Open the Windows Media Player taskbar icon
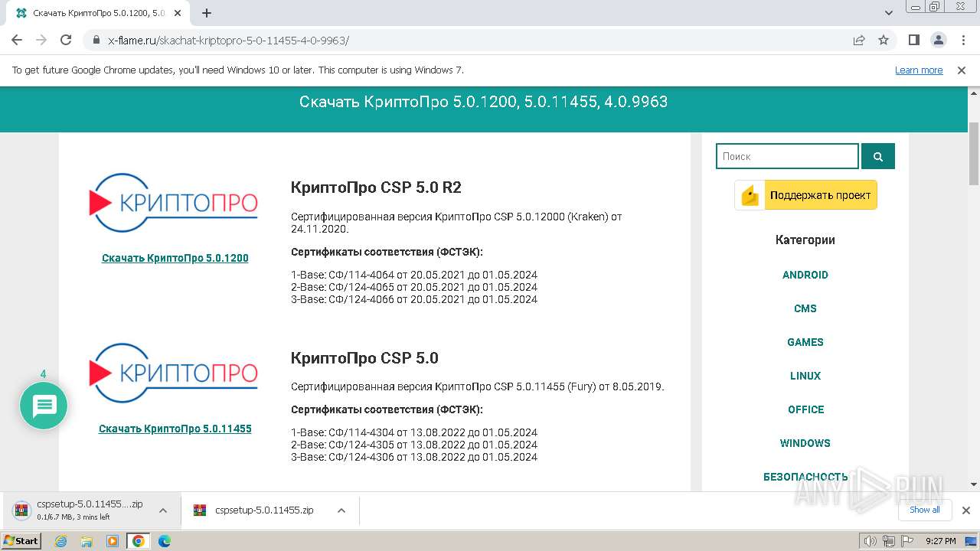This screenshot has height=551, width=980. [x=113, y=541]
